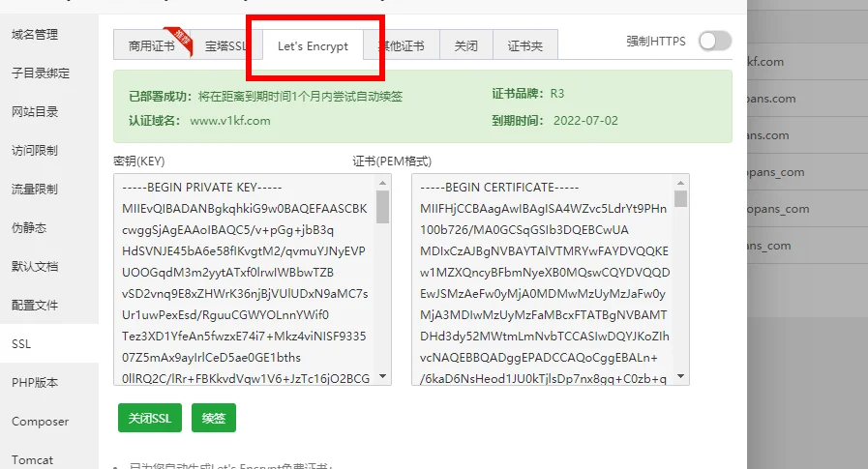
Task: Switch to the Let's Encrypt tab
Action: click(x=313, y=45)
